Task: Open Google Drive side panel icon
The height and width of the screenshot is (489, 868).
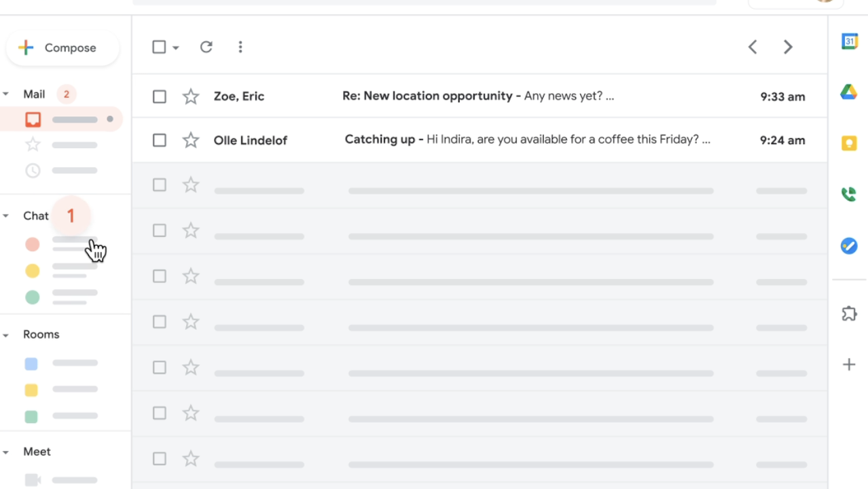Action: pos(849,92)
